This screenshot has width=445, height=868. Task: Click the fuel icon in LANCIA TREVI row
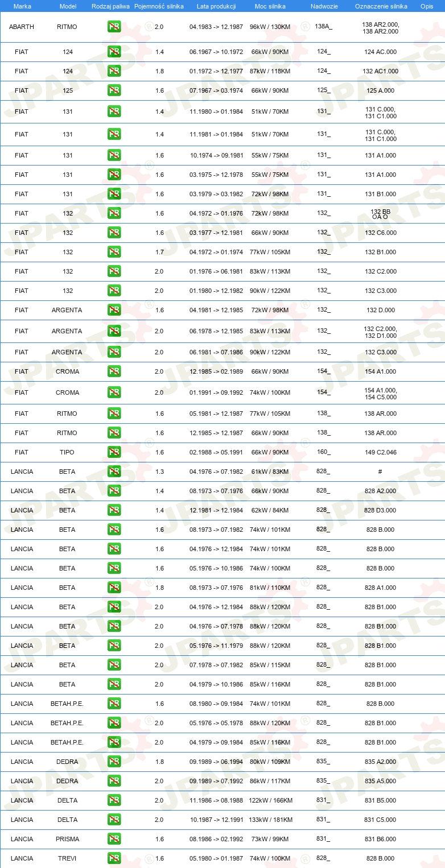pyautogui.click(x=114, y=858)
